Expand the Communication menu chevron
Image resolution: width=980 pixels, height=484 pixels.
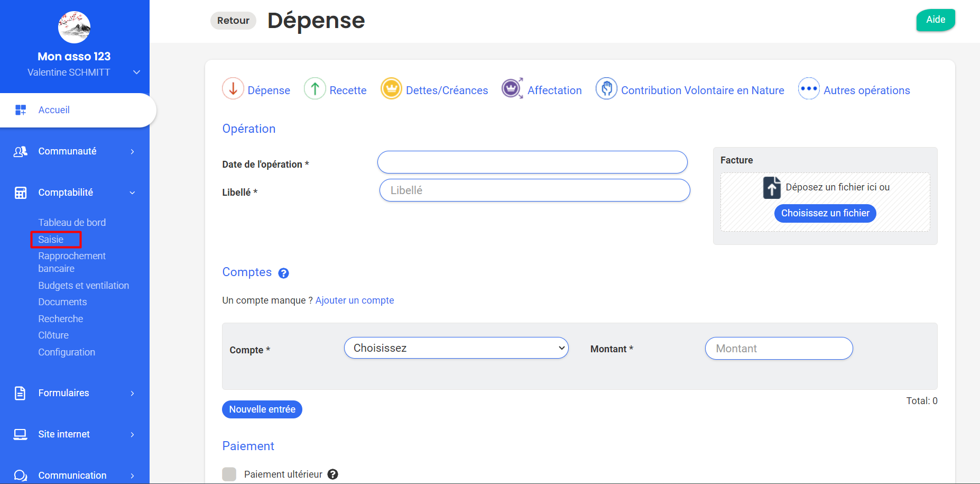pyautogui.click(x=132, y=476)
